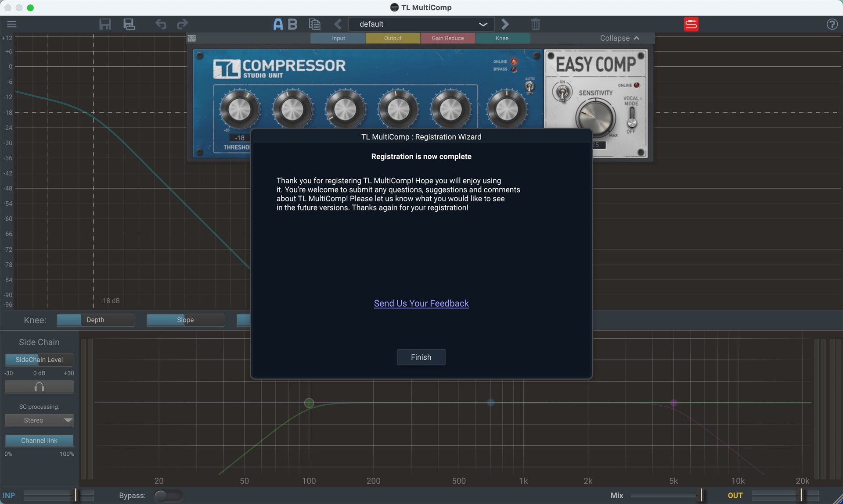The image size is (843, 504).
Task: Switch to the A state
Action: (x=278, y=24)
